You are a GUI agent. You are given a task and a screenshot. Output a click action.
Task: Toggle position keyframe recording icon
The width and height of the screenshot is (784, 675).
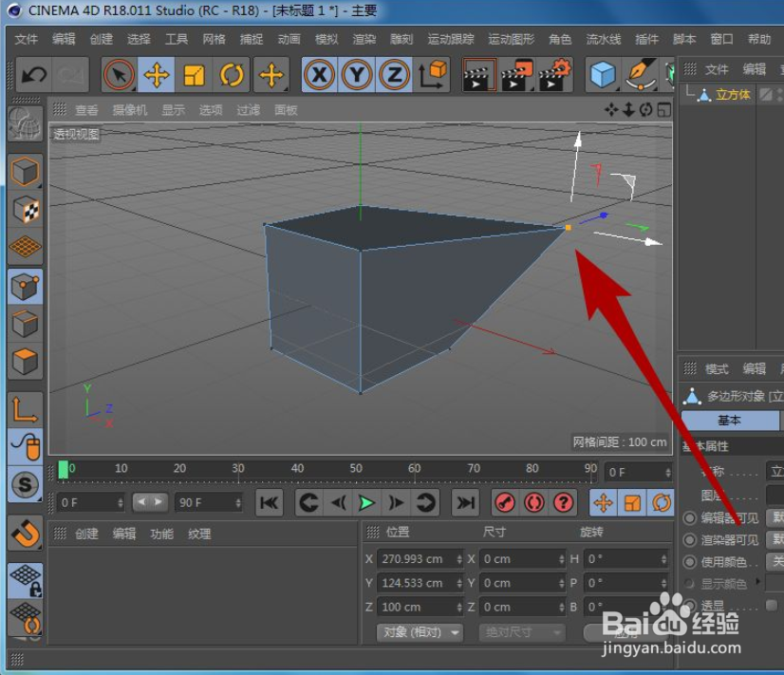[x=604, y=503]
